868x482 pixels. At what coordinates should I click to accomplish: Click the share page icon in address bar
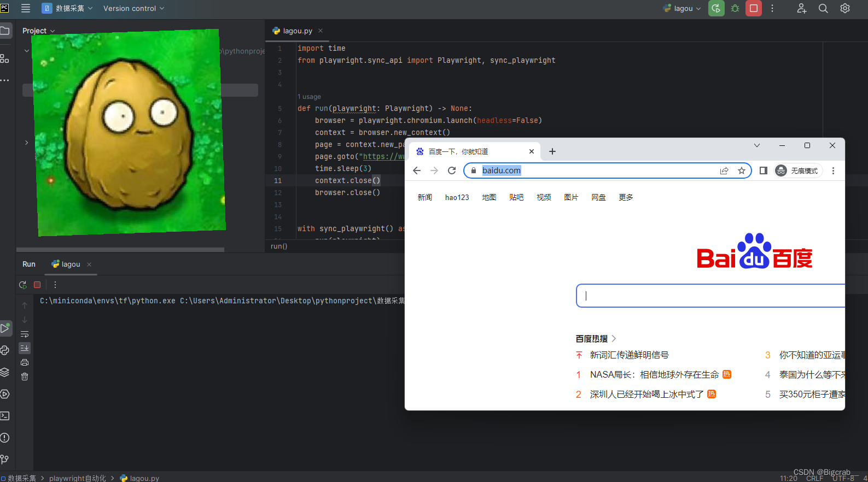tap(724, 171)
